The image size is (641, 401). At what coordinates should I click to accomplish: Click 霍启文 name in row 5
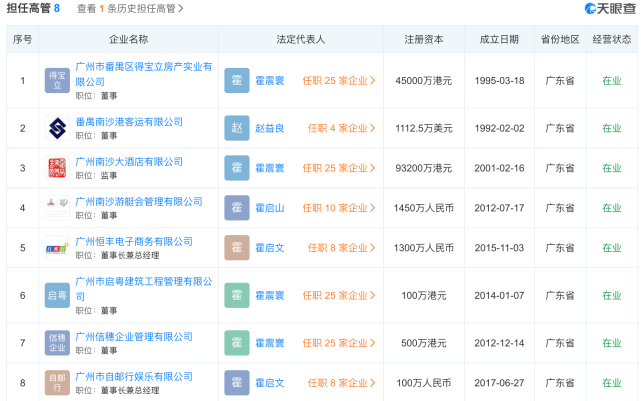pyautogui.click(x=270, y=248)
